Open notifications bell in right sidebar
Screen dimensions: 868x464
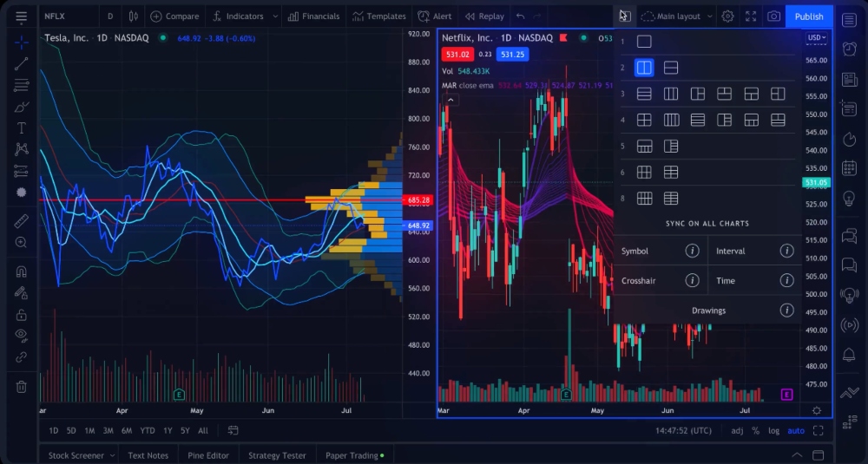coord(849,355)
